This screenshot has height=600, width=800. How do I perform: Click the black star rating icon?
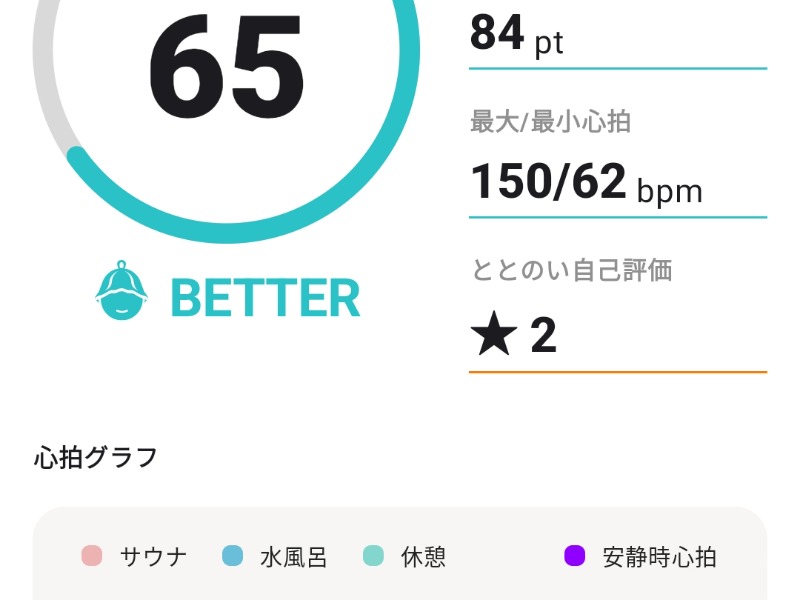(x=493, y=333)
